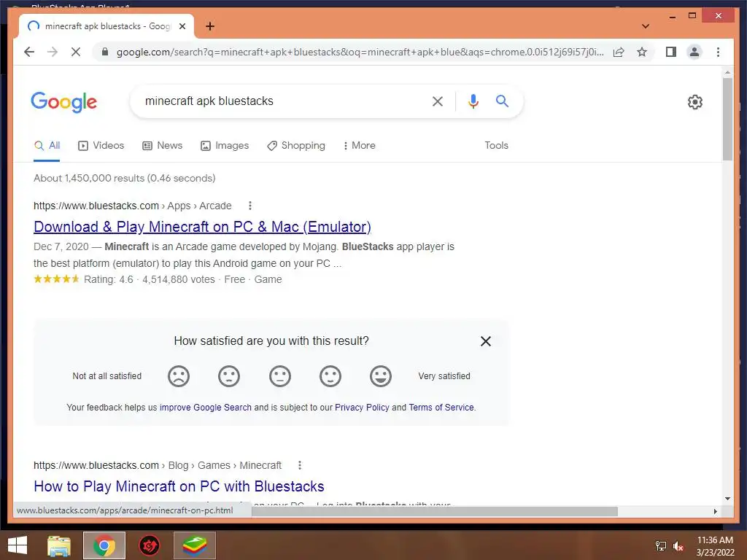Switch to Videos results

pos(101,145)
